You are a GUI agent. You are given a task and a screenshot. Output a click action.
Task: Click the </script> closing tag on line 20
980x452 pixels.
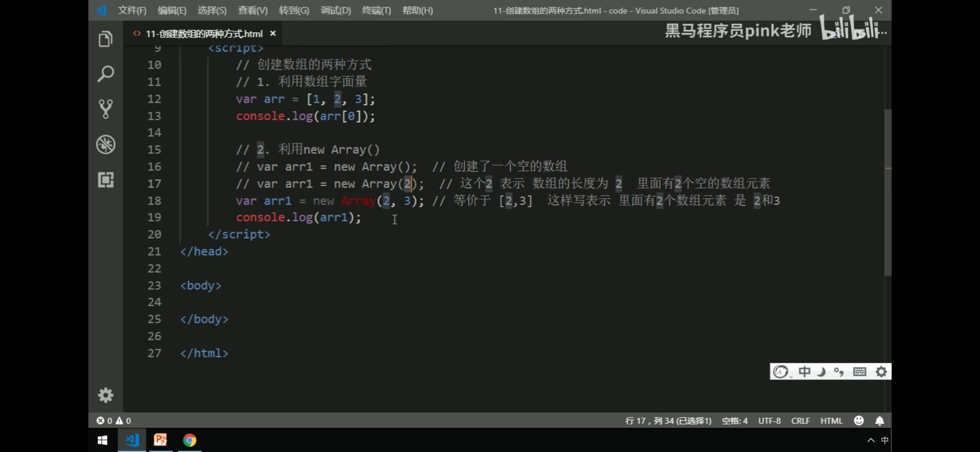coord(239,234)
